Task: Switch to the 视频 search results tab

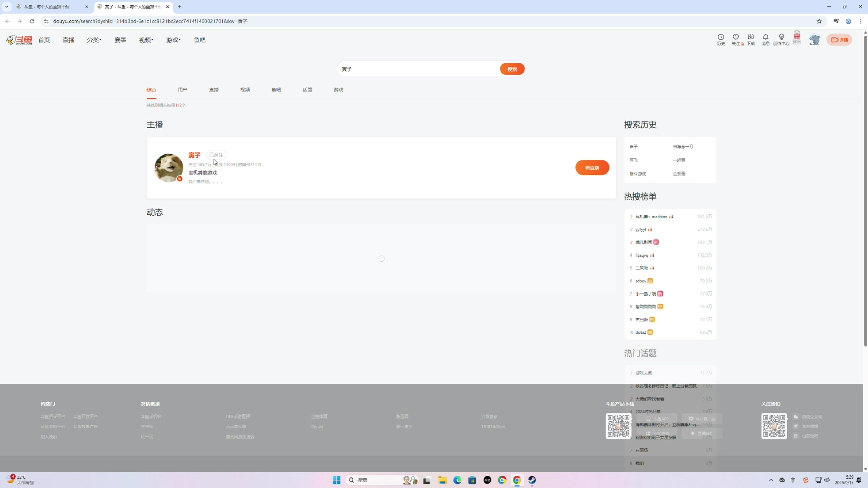Action: point(245,90)
